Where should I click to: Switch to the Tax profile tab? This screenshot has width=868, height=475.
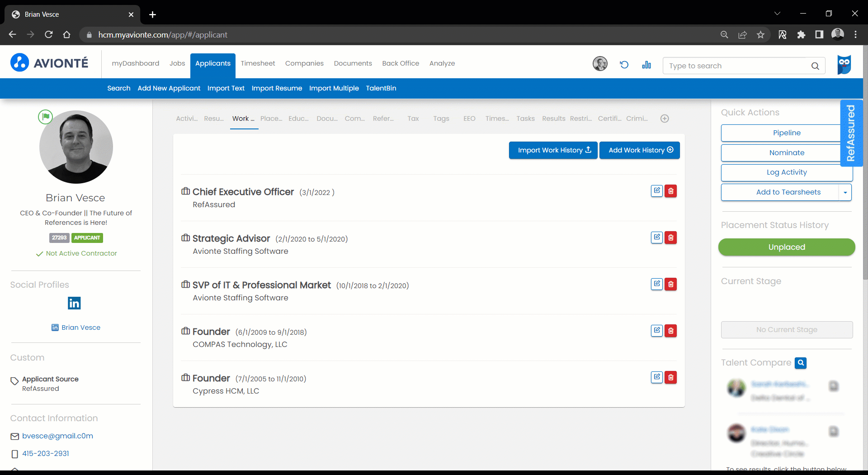(x=413, y=119)
